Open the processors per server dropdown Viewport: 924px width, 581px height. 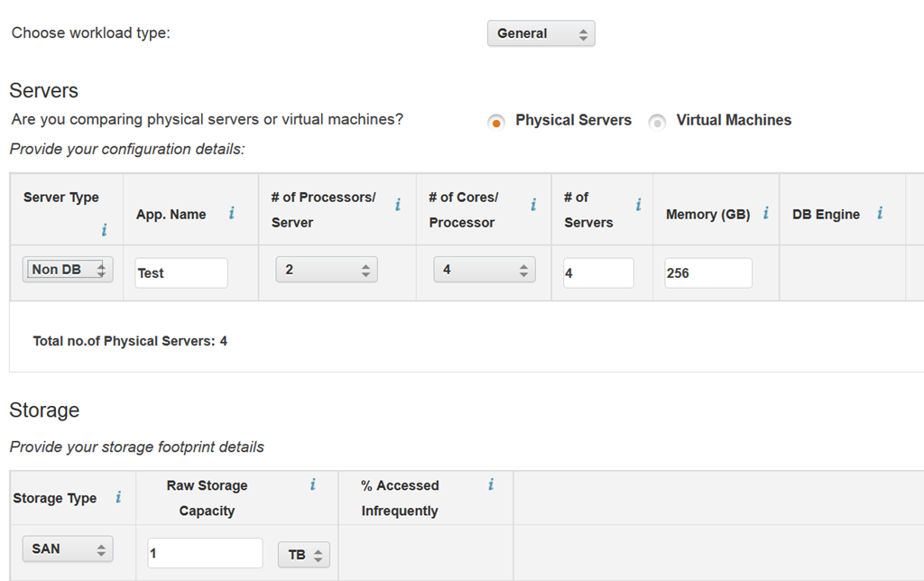pyautogui.click(x=326, y=270)
